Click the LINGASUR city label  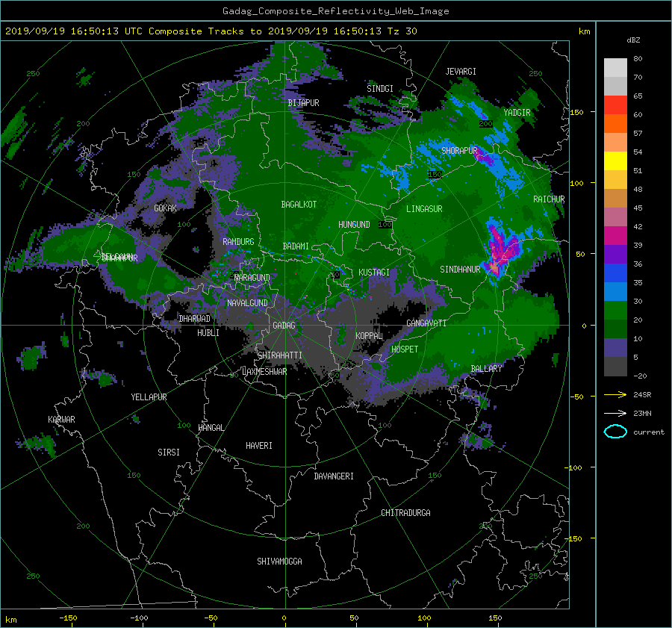(424, 209)
